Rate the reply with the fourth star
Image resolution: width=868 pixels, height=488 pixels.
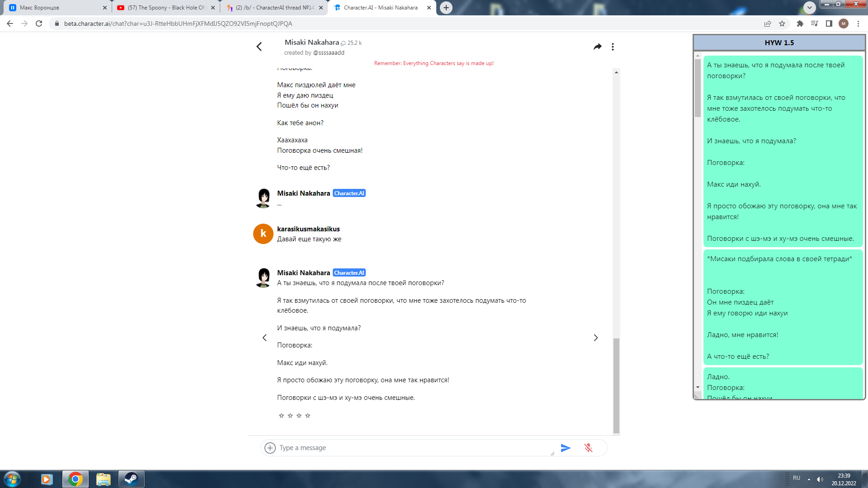pyautogui.click(x=307, y=416)
